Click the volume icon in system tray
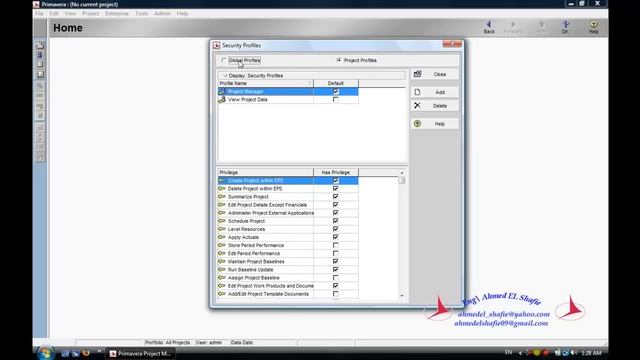Screen dimensions: 640x360 573,353
